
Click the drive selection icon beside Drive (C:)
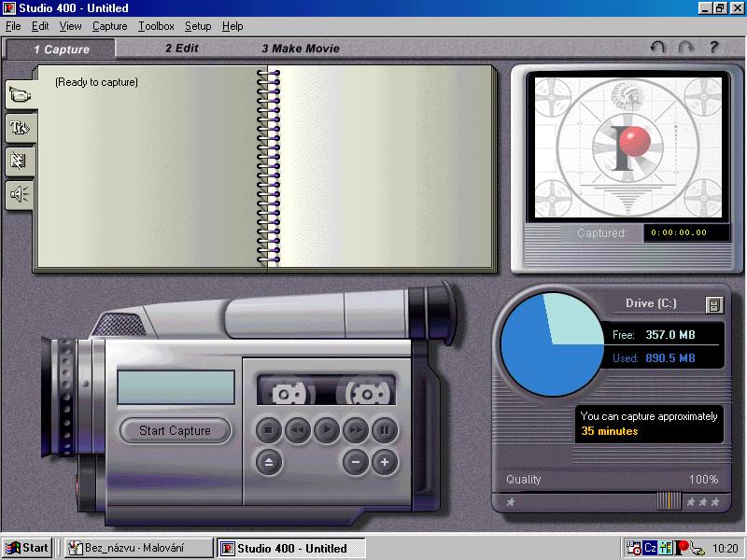coord(713,305)
